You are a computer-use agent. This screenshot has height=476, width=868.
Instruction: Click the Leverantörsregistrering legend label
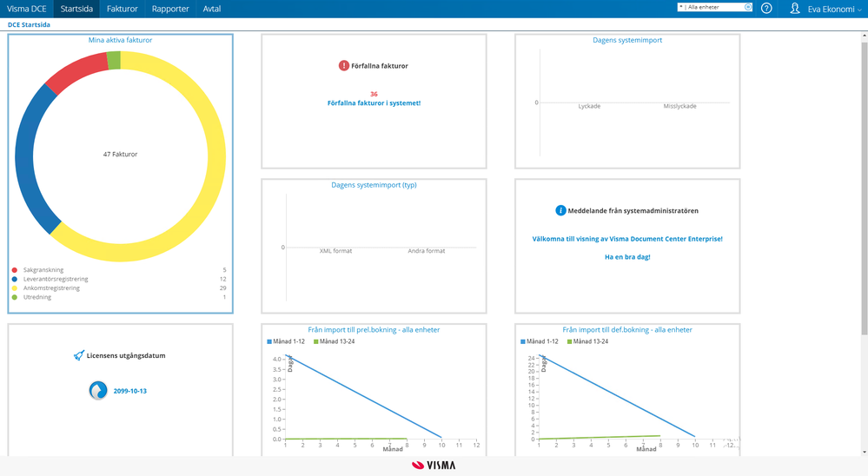point(56,279)
